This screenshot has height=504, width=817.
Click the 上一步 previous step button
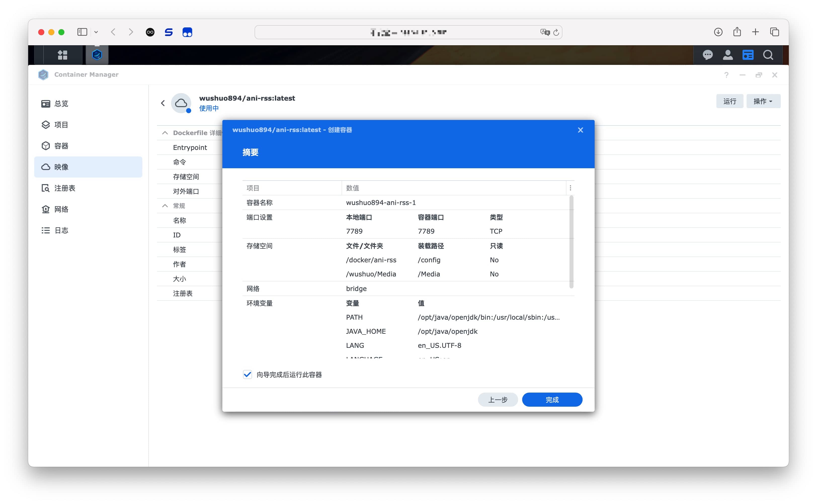pos(498,400)
